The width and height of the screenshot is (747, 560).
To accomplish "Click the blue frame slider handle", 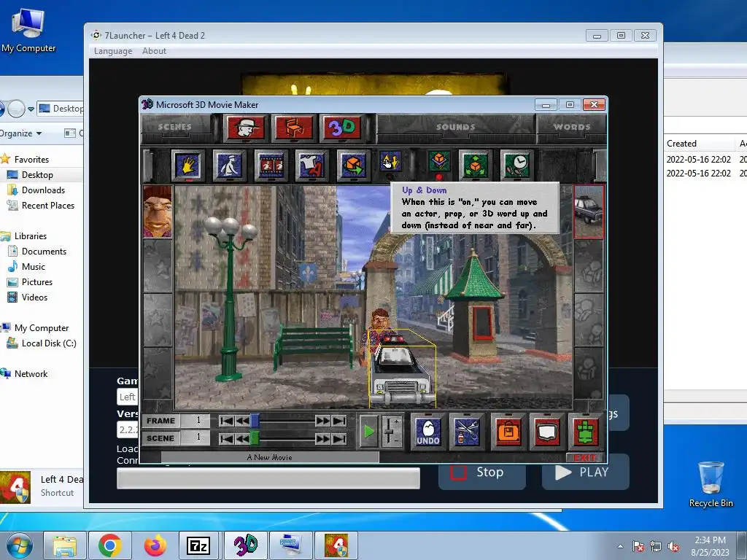I will [255, 421].
